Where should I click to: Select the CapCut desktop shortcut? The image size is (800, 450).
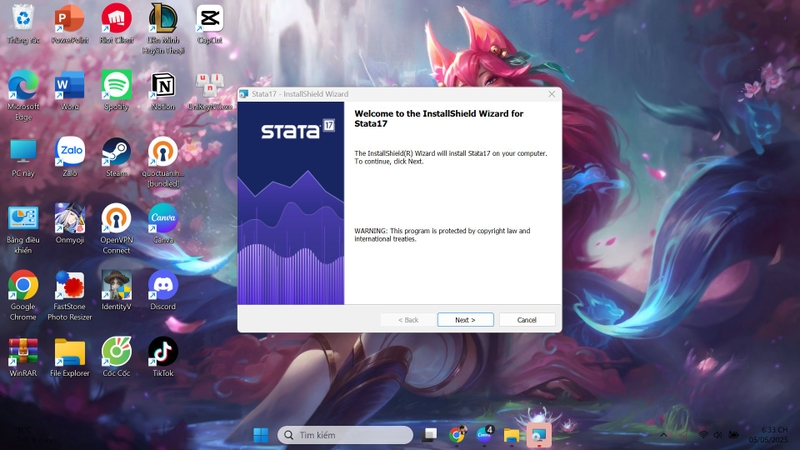210,23
